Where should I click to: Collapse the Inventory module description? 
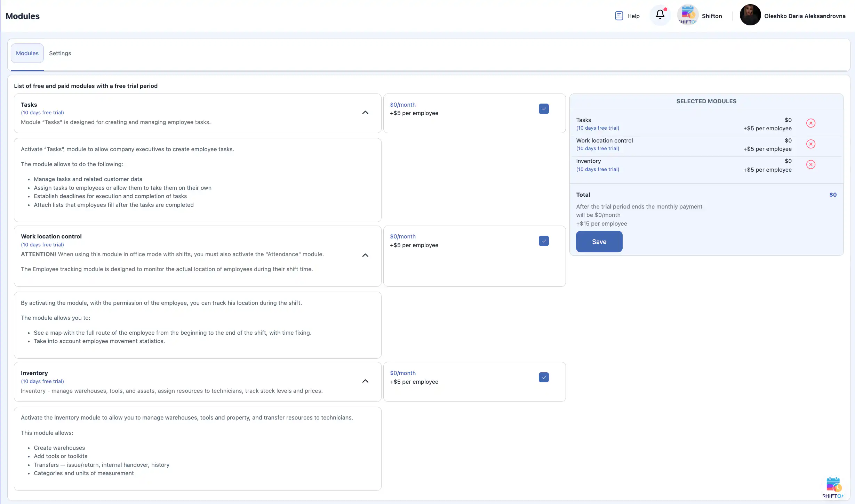click(365, 381)
